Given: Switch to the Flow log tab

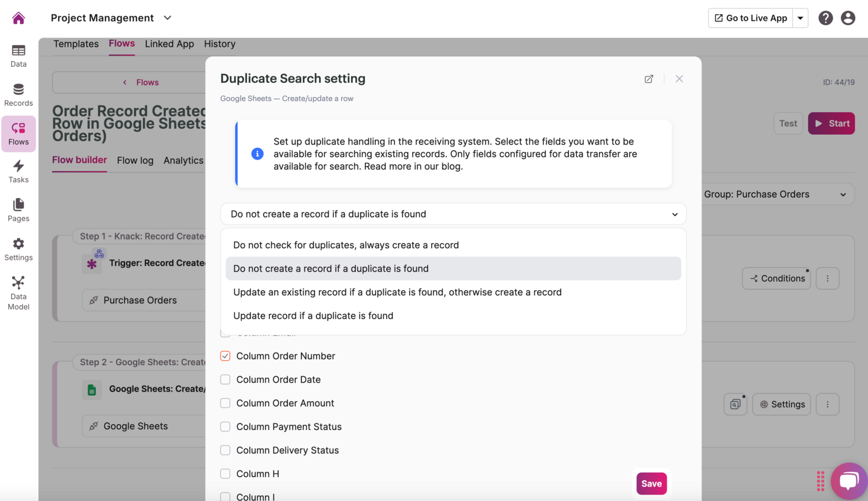Looking at the screenshot, I should 135,160.
